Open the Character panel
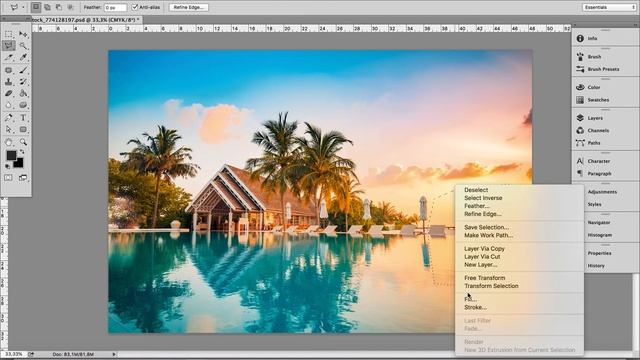 [598, 161]
